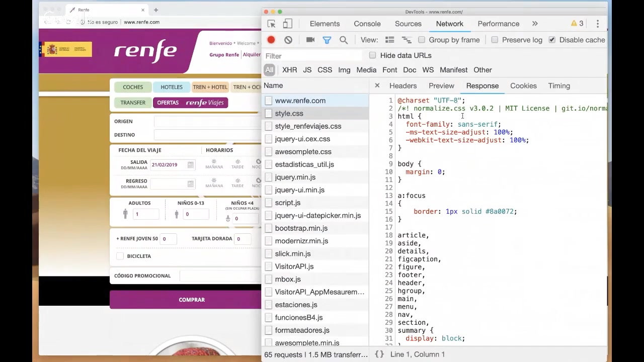Viewport: 644px width, 362px height.
Task: Open DevTools three-dot options menu
Action: click(598, 24)
